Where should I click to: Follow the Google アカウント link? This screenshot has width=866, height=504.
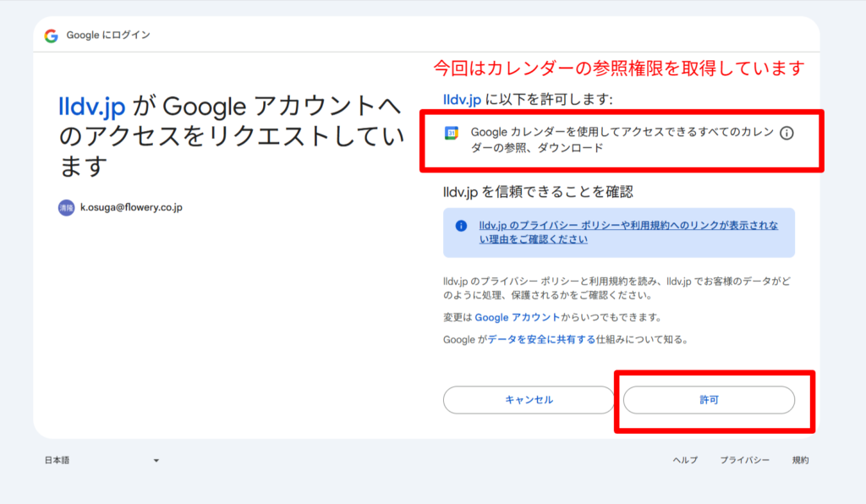(517, 317)
